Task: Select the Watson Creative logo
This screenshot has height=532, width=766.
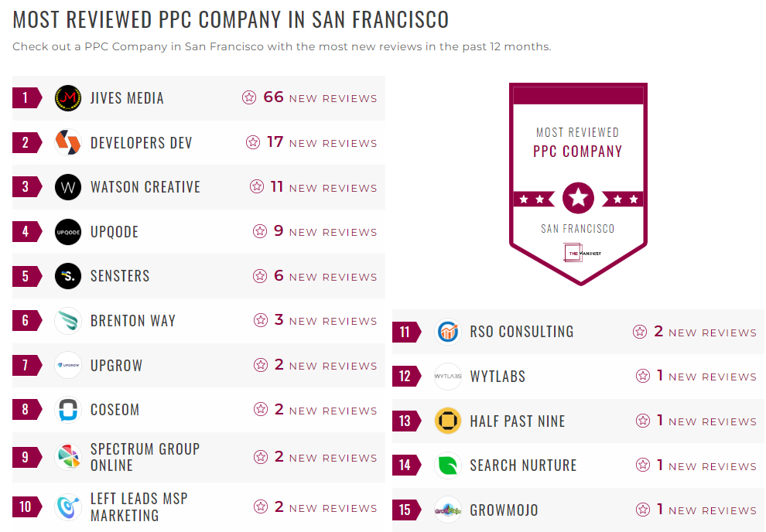Action: (67, 187)
